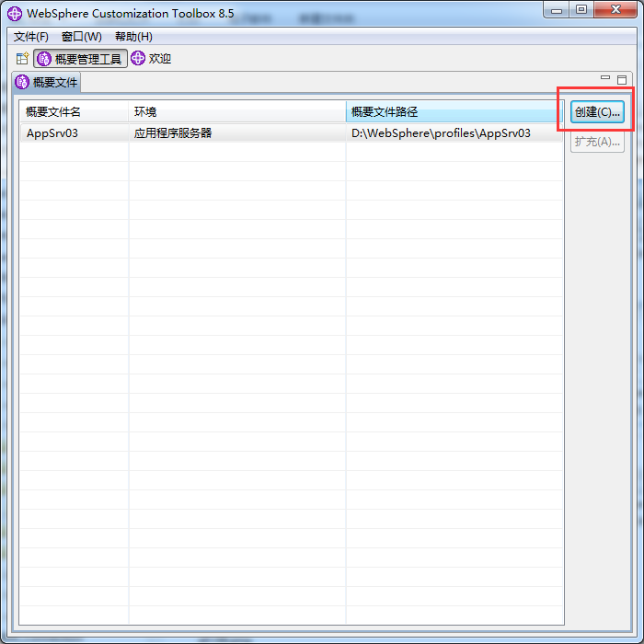This screenshot has width=644, height=644.
Task: Sort by 环境 column header
Action: click(237, 111)
